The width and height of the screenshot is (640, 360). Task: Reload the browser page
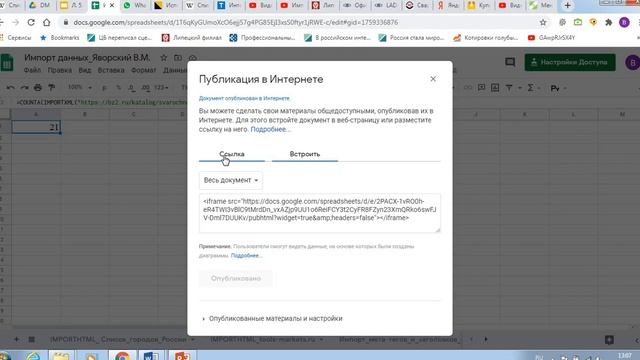pyautogui.click(x=31, y=22)
